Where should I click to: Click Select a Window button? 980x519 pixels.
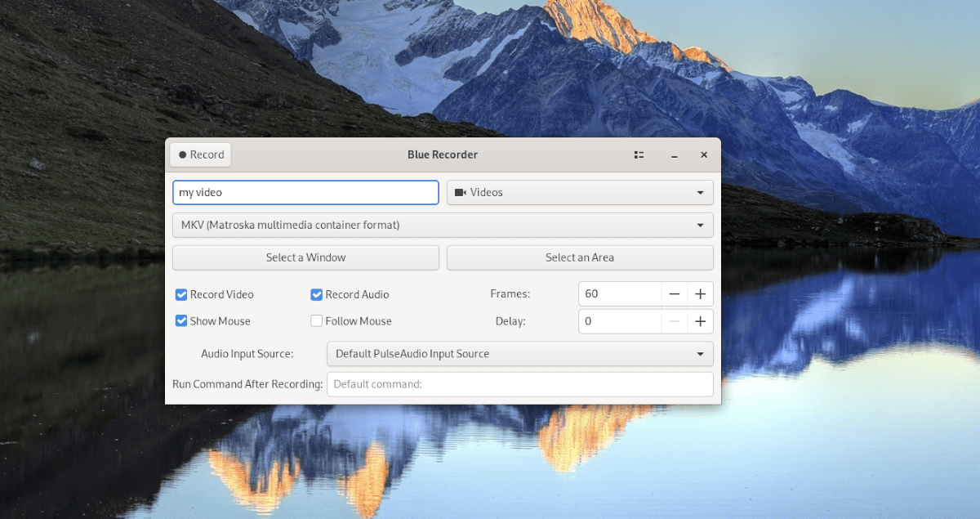click(x=305, y=257)
